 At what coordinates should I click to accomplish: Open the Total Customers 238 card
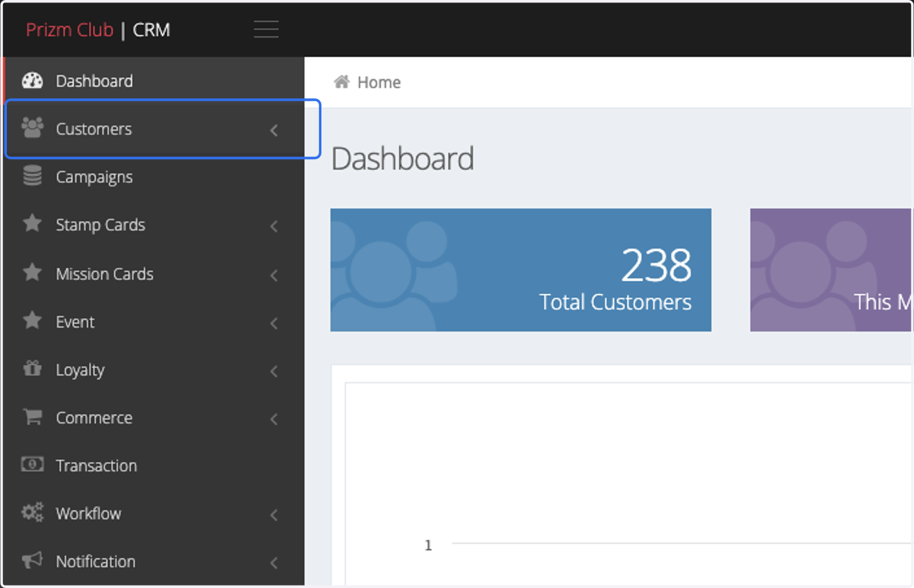(521, 270)
